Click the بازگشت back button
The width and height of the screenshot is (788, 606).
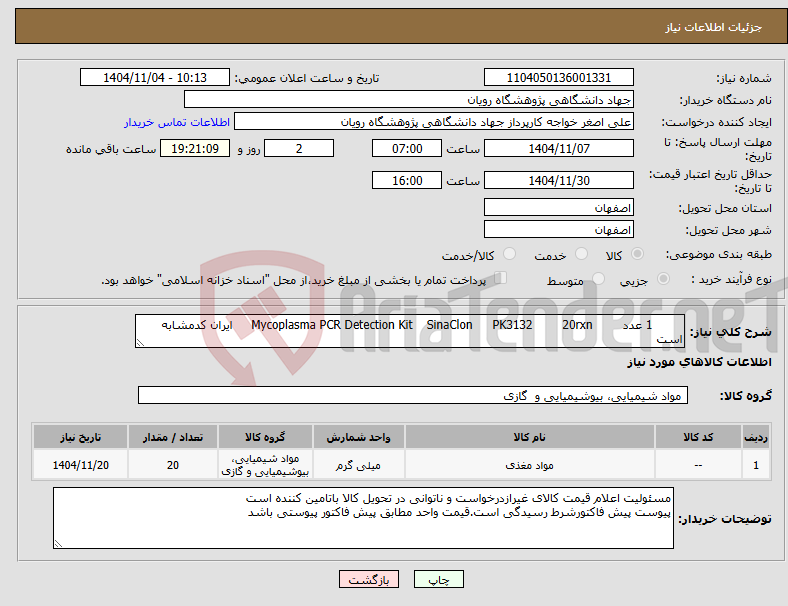click(x=369, y=579)
